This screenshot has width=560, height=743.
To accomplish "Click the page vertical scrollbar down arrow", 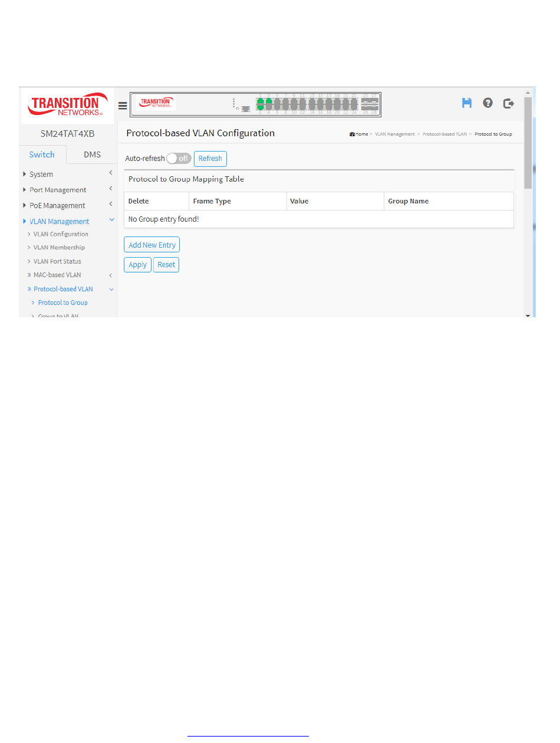I will point(528,315).
